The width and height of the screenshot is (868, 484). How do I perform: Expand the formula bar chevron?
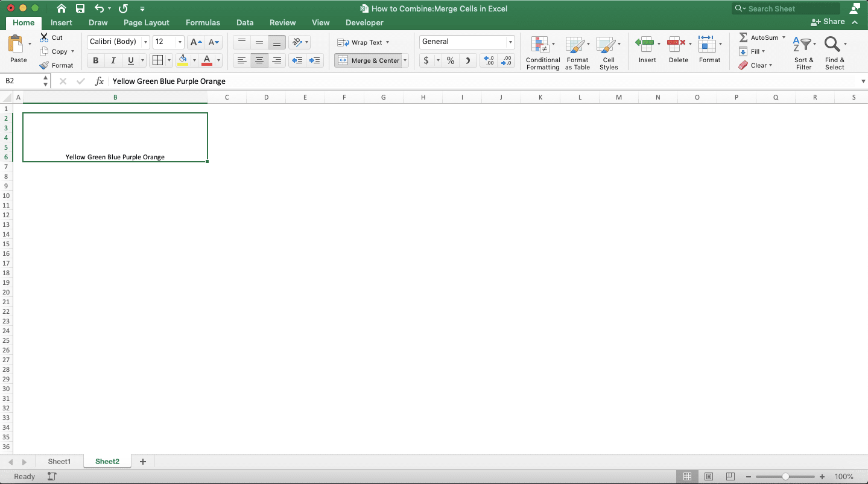coord(863,81)
